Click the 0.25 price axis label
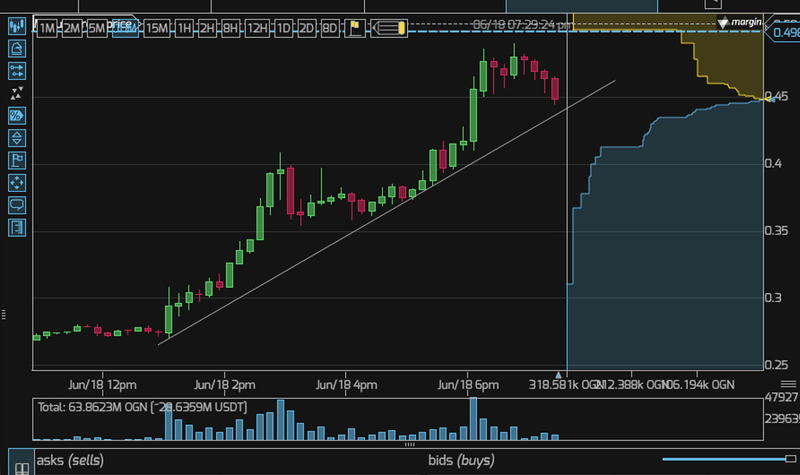Screen dimensions: 800x475 (x=777, y=365)
